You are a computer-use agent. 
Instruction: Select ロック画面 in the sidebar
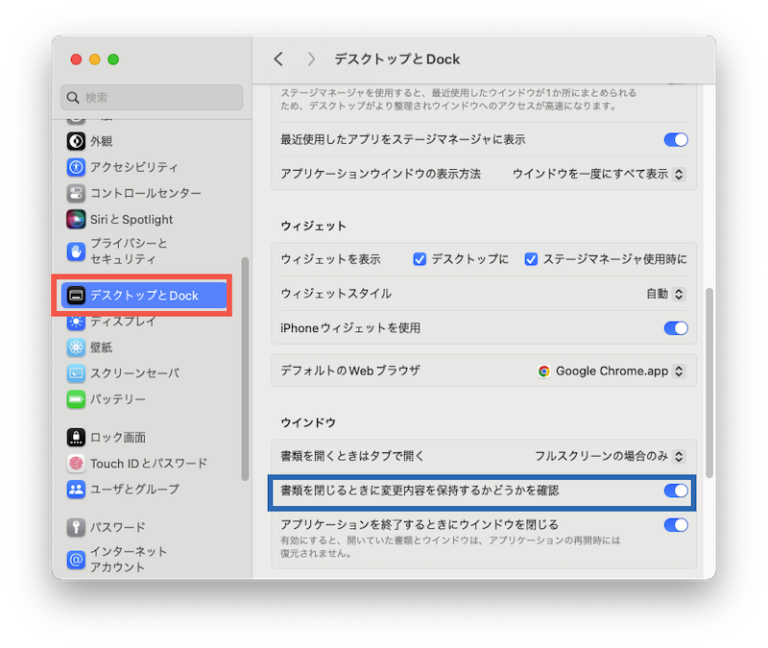click(118, 437)
